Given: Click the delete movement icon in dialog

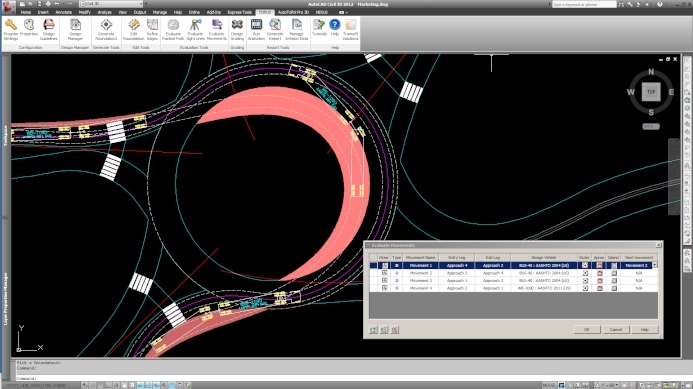Looking at the screenshot, I should tap(395, 330).
